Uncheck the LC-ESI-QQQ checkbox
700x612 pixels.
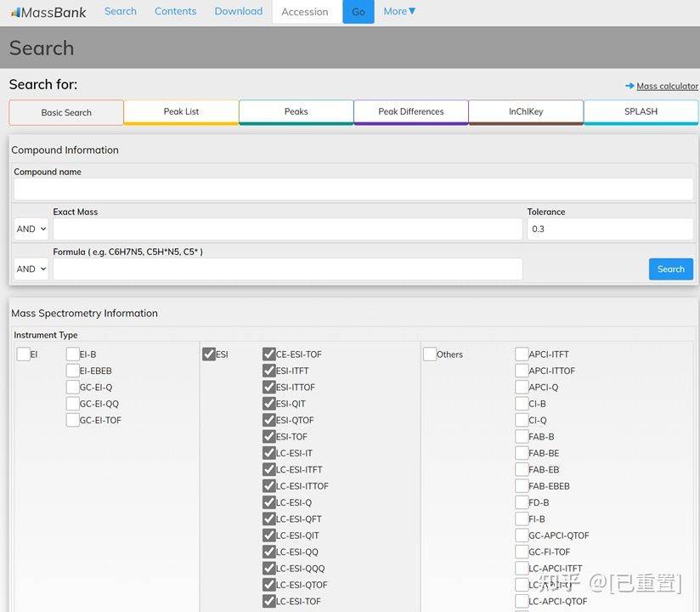coord(268,568)
